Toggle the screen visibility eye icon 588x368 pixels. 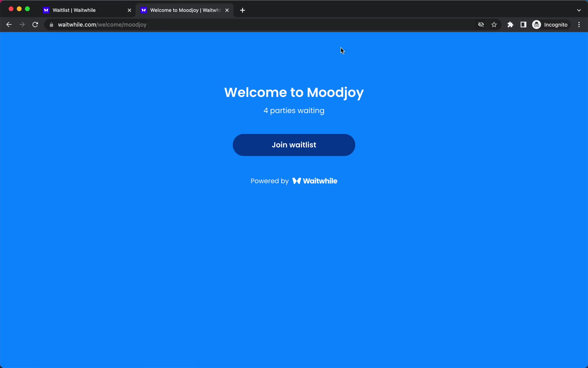(481, 25)
